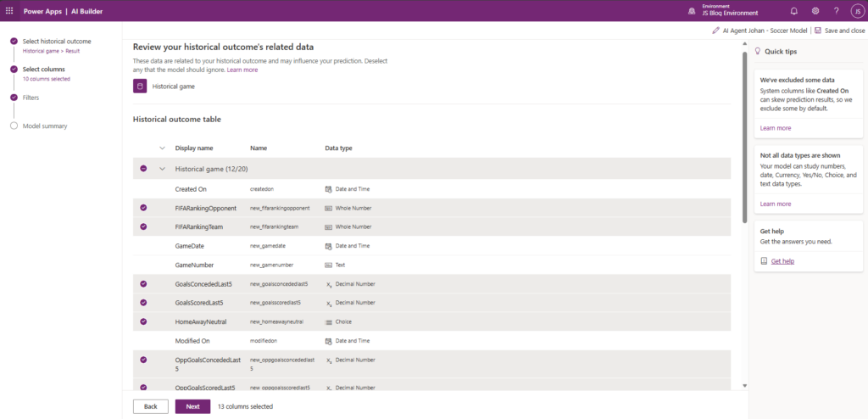The height and width of the screenshot is (419, 868).
Task: Click Save and close
Action: click(839, 31)
